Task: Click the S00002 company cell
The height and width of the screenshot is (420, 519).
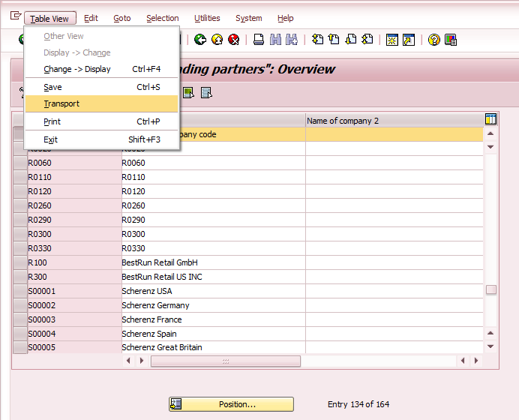Action: (x=74, y=305)
